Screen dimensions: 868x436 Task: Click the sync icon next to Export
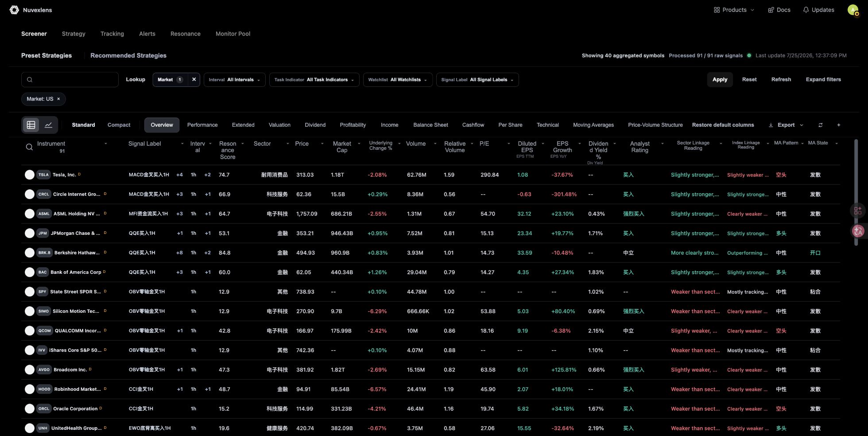[x=820, y=125]
